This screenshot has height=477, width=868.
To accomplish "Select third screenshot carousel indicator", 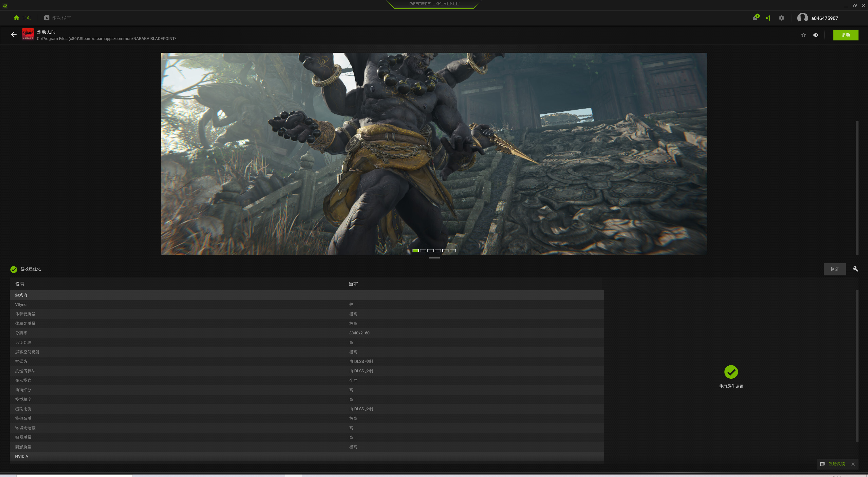I will pos(430,251).
